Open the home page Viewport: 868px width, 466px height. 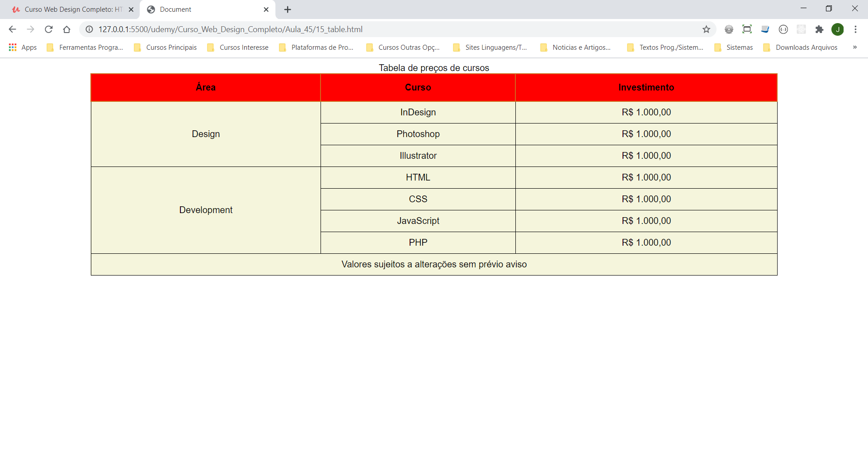tap(66, 29)
